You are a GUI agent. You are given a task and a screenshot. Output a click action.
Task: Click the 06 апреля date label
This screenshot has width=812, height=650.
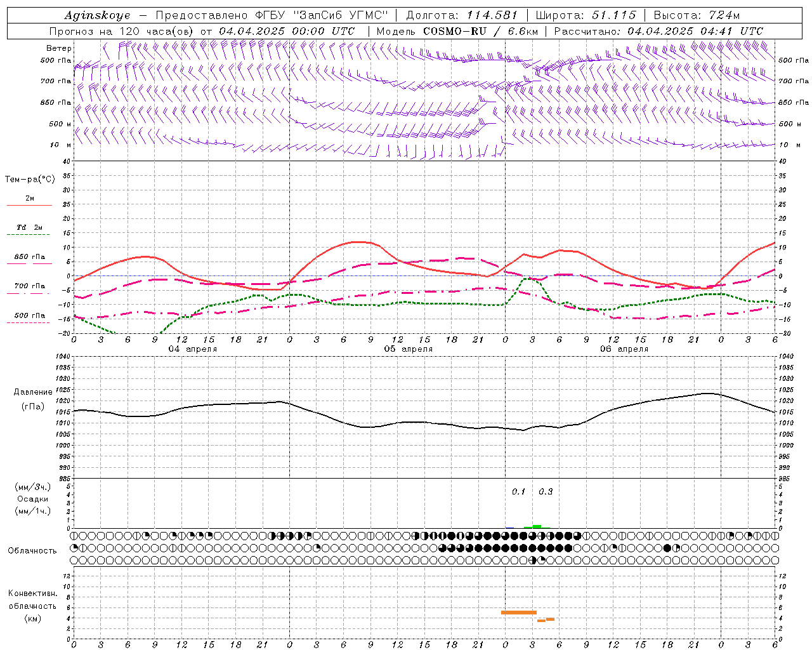tap(624, 349)
